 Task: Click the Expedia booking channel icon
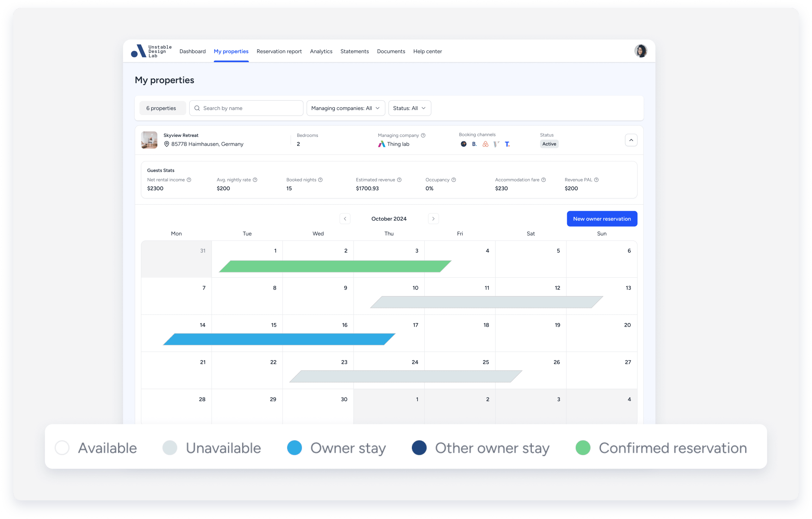click(464, 144)
